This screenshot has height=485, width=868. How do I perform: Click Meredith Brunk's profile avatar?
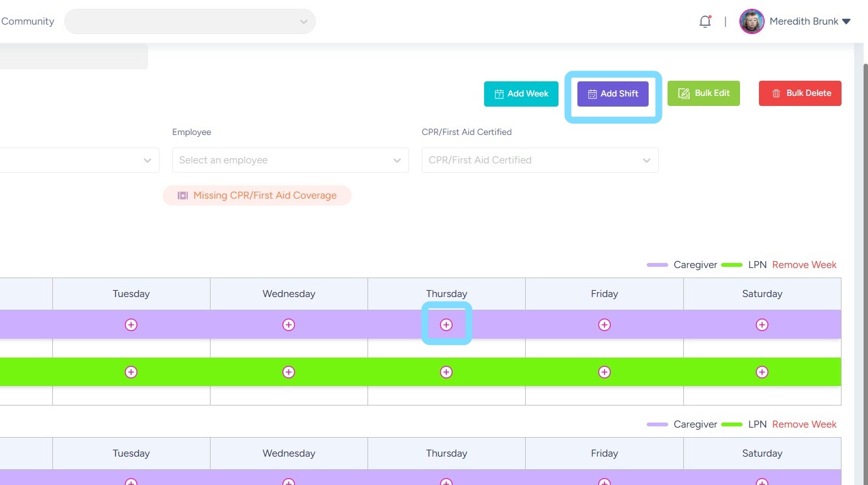coord(751,21)
